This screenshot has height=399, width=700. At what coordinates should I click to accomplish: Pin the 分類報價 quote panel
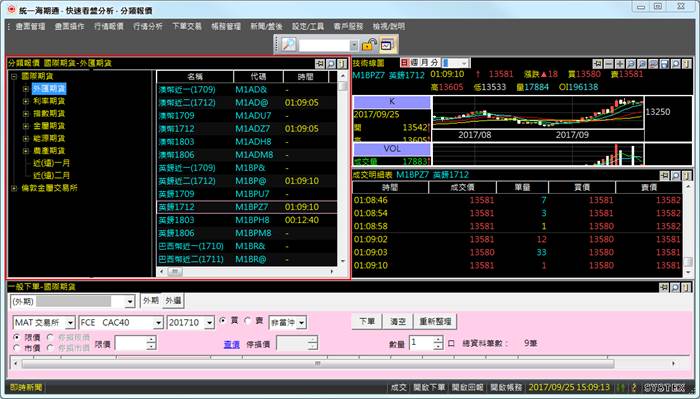[x=320, y=64]
